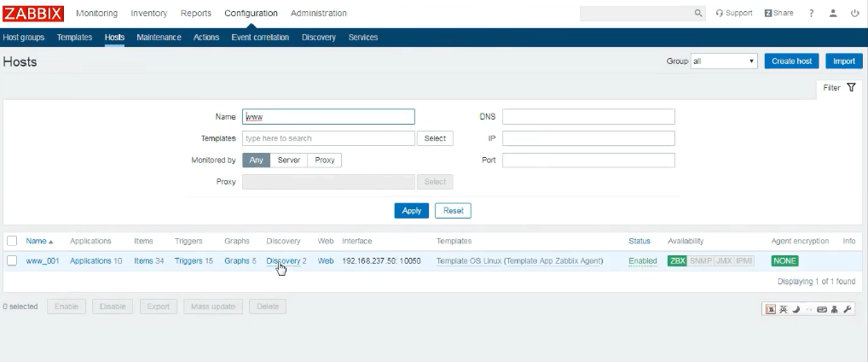868x362 pixels.
Task: Open Template OS Linux link
Action: coord(469,261)
